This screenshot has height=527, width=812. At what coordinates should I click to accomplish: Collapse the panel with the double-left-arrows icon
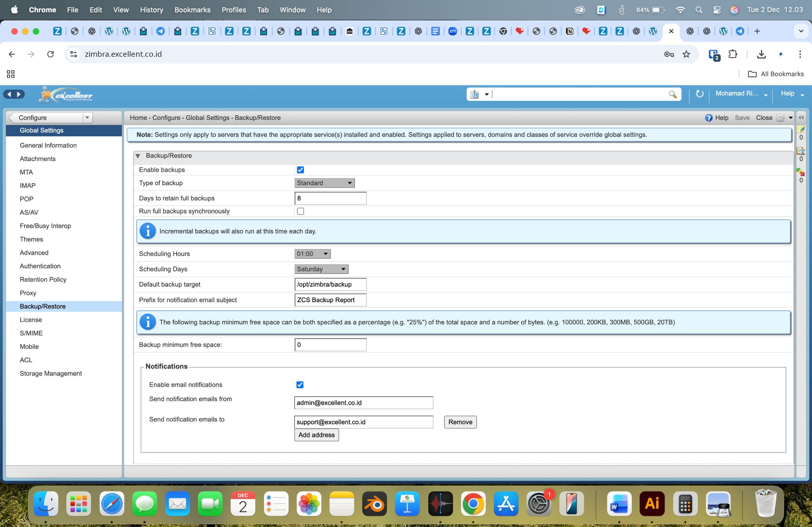pos(802,117)
